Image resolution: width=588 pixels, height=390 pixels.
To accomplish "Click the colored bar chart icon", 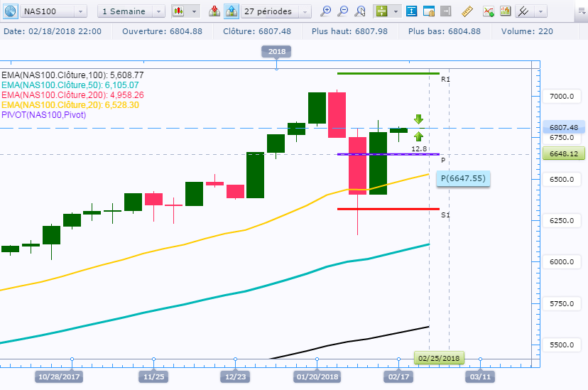I will pos(506,11).
